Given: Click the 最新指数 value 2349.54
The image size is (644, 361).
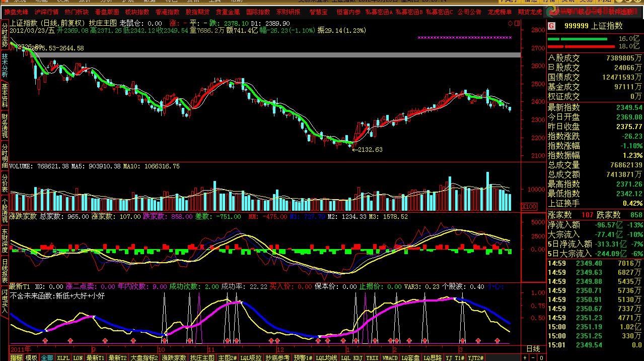Looking at the screenshot, I should pyautogui.click(x=629, y=107).
